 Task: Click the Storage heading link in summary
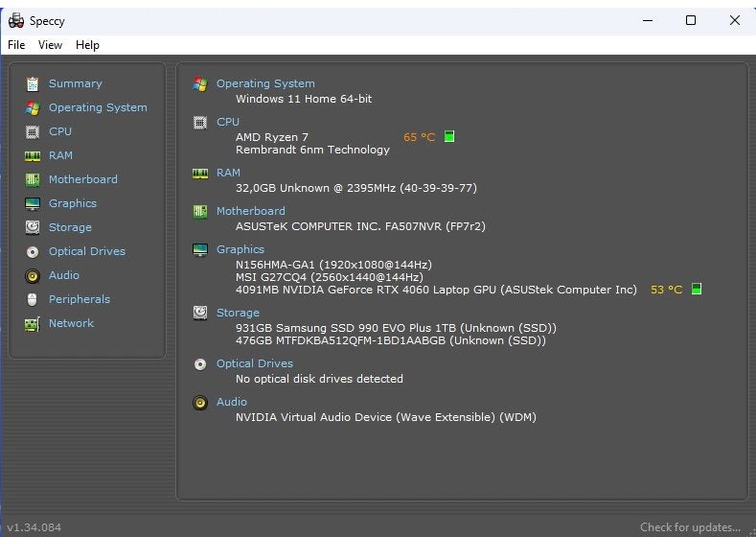coord(238,313)
